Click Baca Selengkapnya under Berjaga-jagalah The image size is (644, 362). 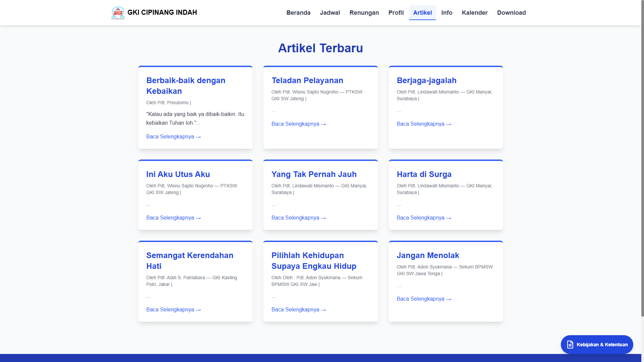(424, 124)
